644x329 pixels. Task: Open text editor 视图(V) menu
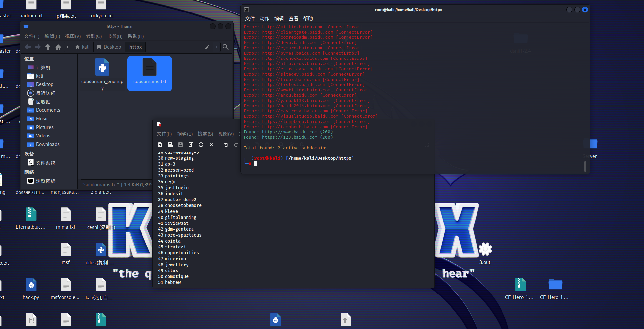click(x=226, y=134)
